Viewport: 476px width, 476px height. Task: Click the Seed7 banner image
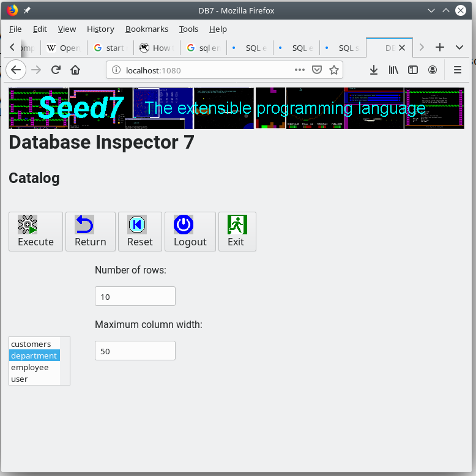click(x=236, y=108)
